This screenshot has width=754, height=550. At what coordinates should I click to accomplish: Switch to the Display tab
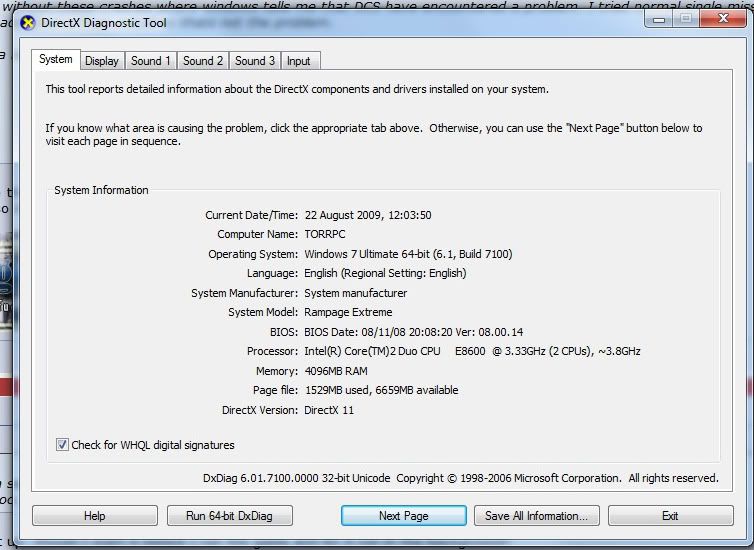[x=101, y=61]
